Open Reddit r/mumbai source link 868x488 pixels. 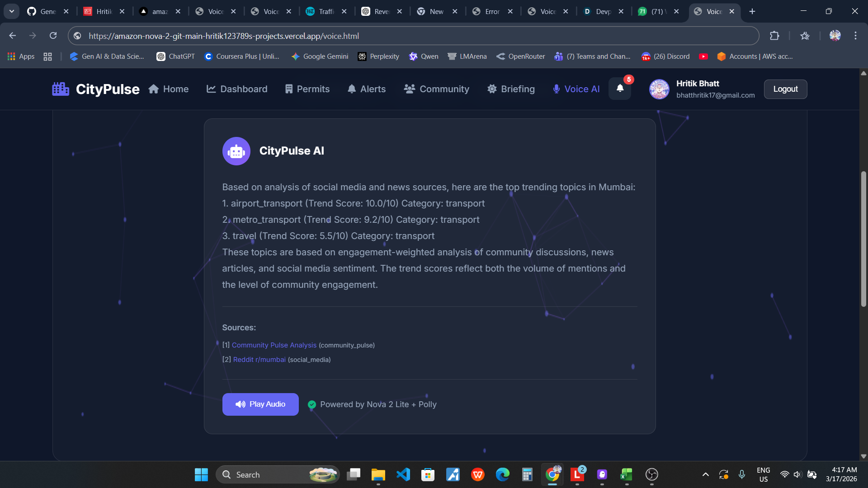pyautogui.click(x=259, y=360)
